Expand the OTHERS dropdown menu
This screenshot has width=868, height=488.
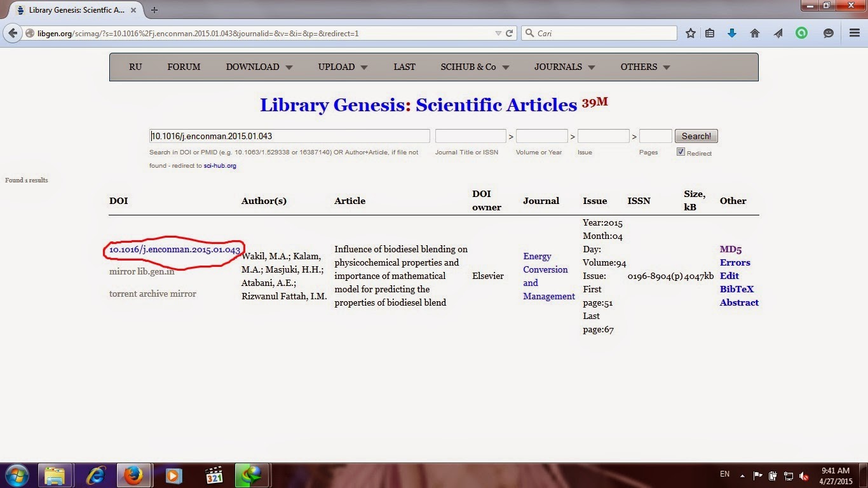(646, 67)
